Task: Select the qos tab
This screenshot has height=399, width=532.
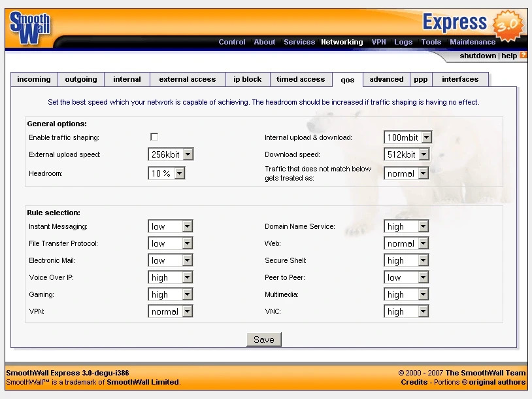Action: 348,80
